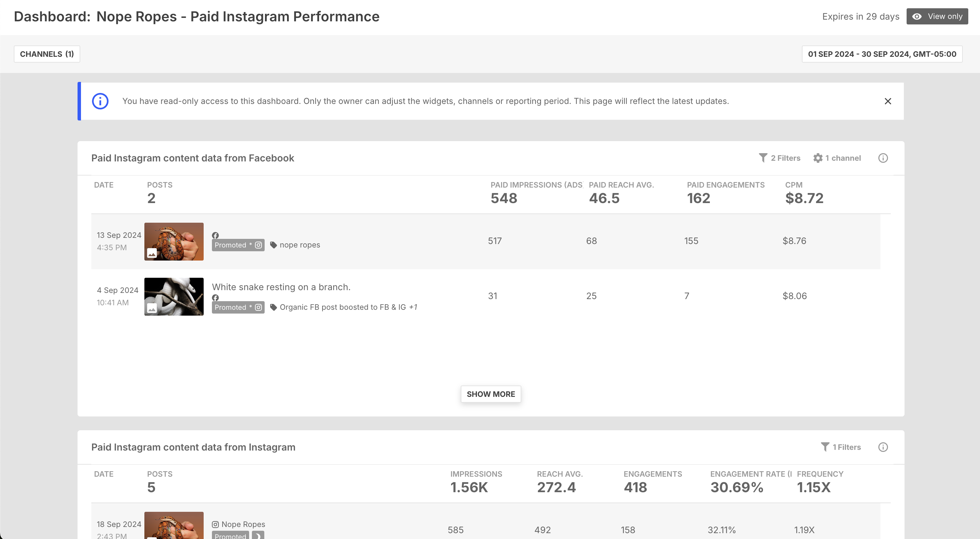
Task: Click Promoted badge on 4 Sep post
Action: pos(238,307)
